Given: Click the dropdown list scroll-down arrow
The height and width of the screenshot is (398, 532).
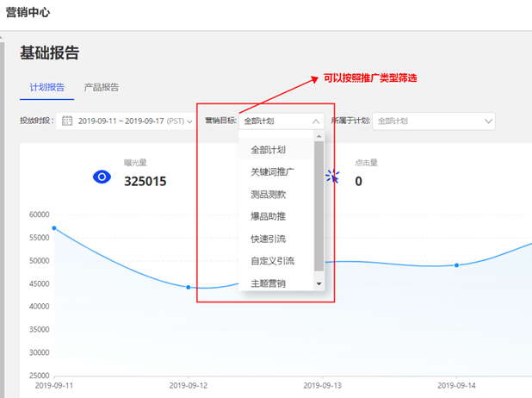Looking at the screenshot, I should coord(319,283).
